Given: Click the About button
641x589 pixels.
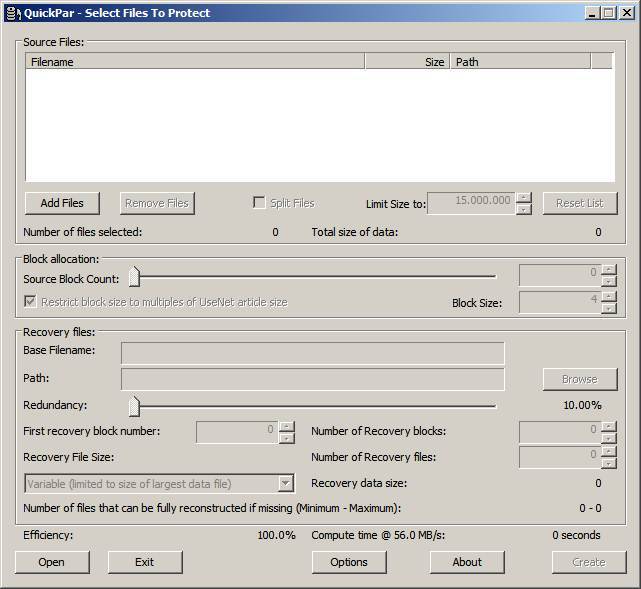Looking at the screenshot, I should (x=467, y=562).
